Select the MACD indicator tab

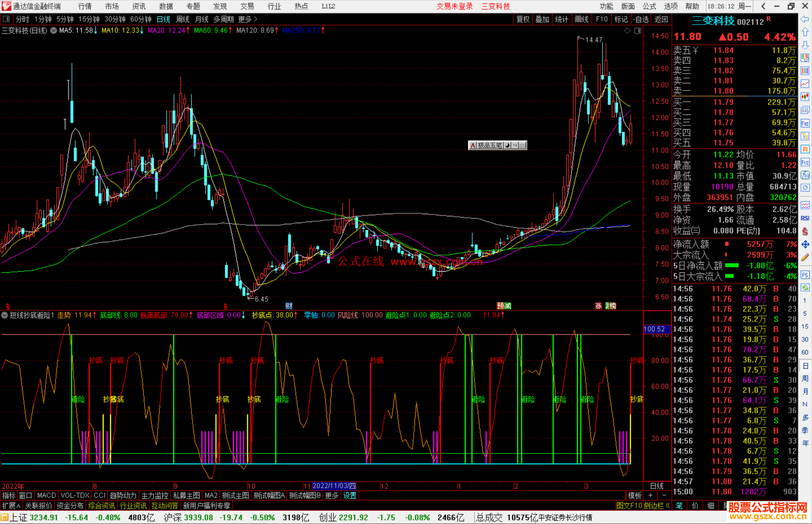click(47, 495)
